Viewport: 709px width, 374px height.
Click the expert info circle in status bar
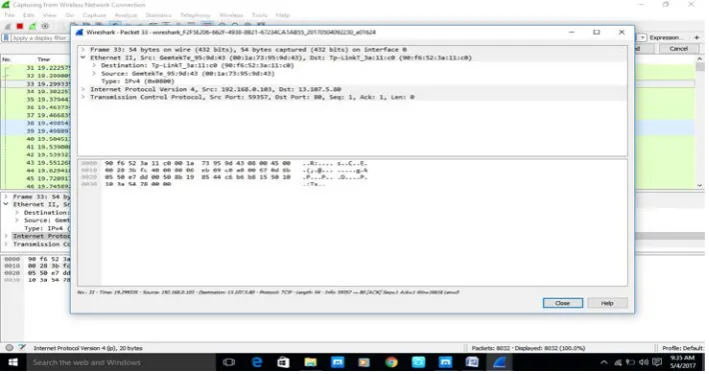click(9, 348)
